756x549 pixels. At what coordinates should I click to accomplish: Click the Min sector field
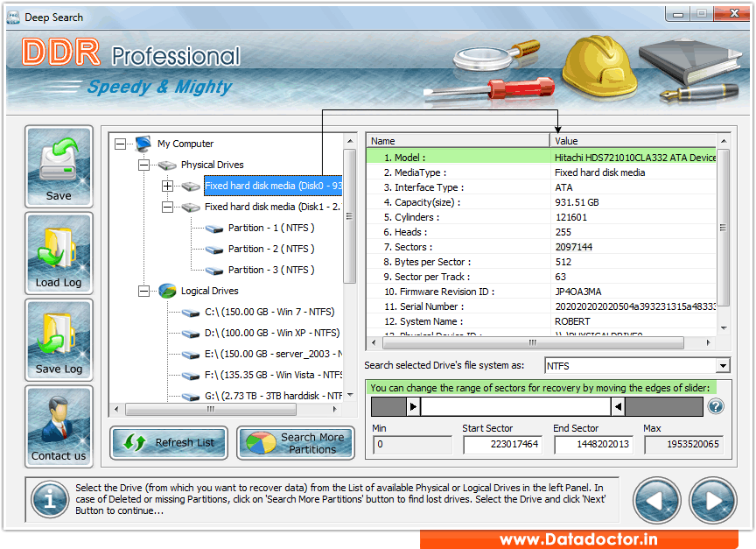413,444
